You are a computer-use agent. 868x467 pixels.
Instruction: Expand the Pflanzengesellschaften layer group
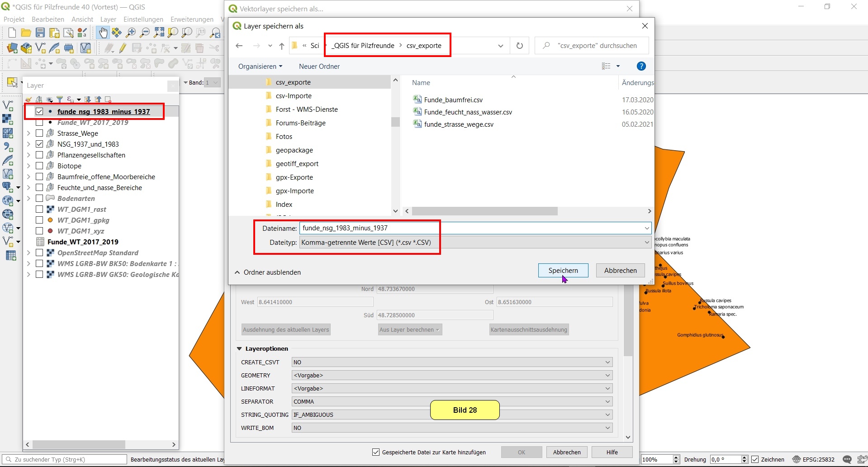(x=28, y=155)
